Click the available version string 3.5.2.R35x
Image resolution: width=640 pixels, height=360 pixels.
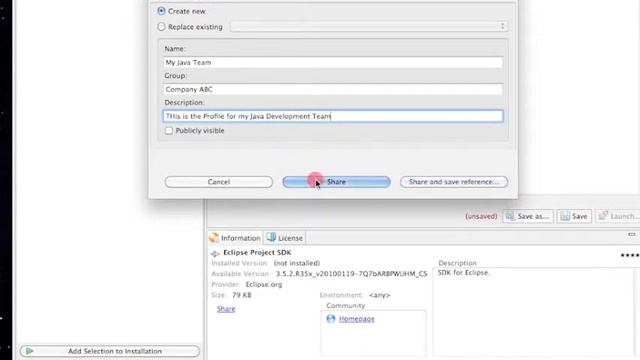point(351,274)
